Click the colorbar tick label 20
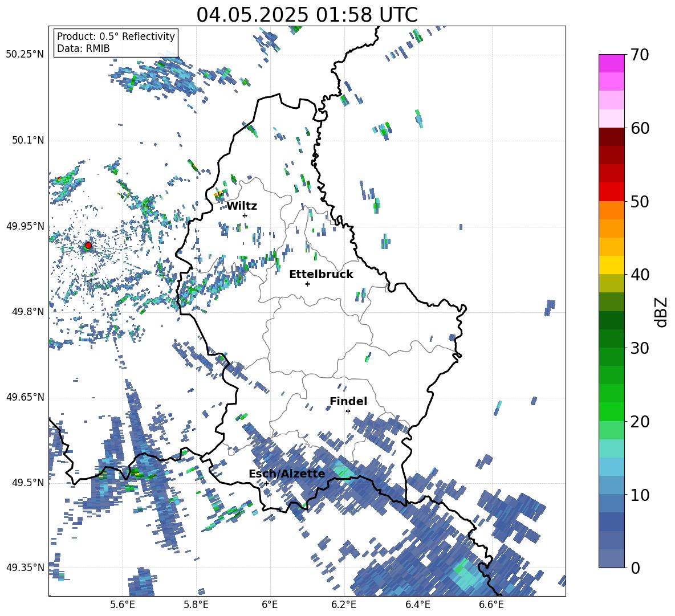 pyautogui.click(x=639, y=422)
